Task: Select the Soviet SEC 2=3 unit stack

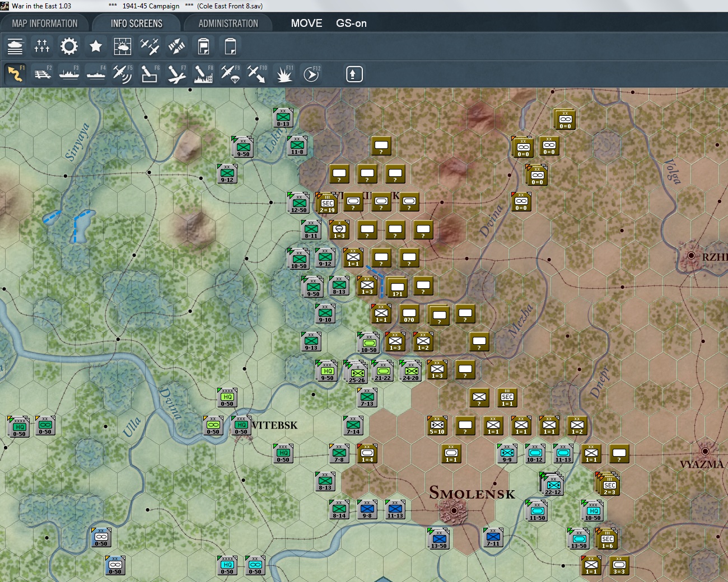Action: click(x=609, y=484)
